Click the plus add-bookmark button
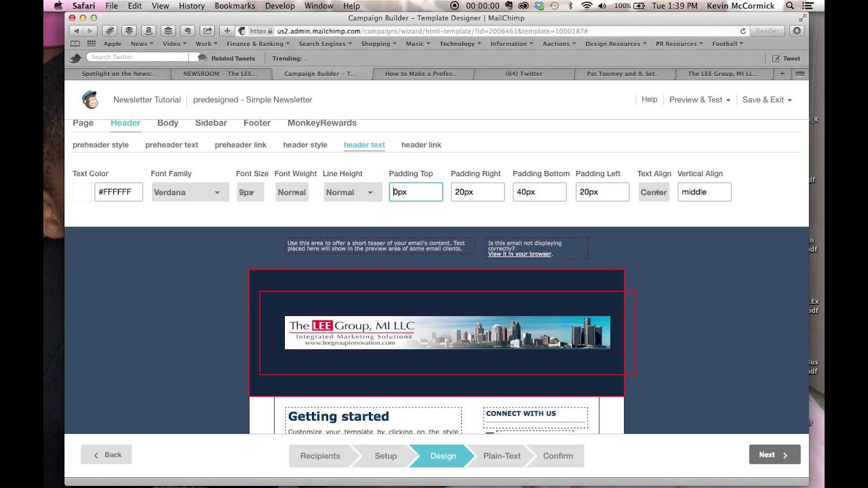The width and height of the screenshot is (868, 488). point(227,31)
